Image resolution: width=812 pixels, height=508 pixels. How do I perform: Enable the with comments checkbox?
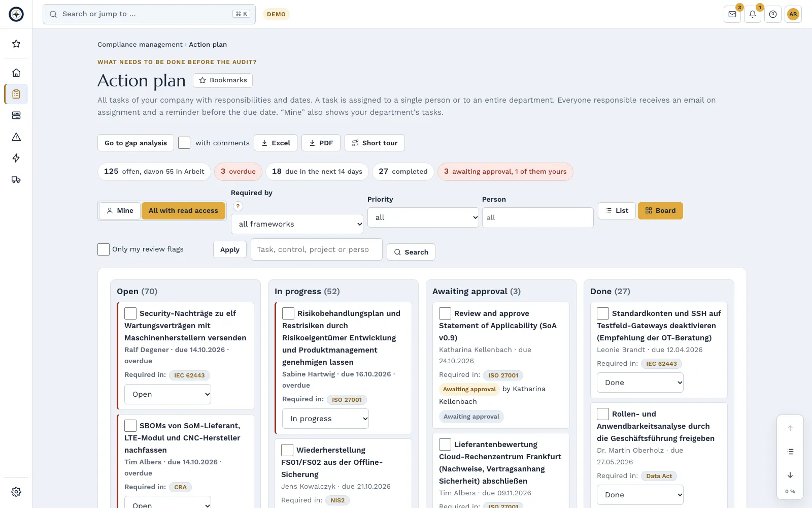184,143
